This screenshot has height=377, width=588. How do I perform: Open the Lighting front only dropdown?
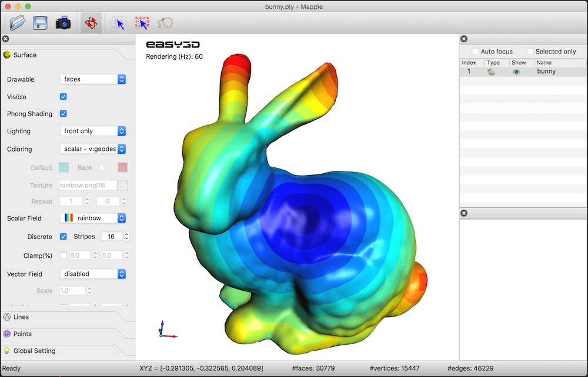93,131
